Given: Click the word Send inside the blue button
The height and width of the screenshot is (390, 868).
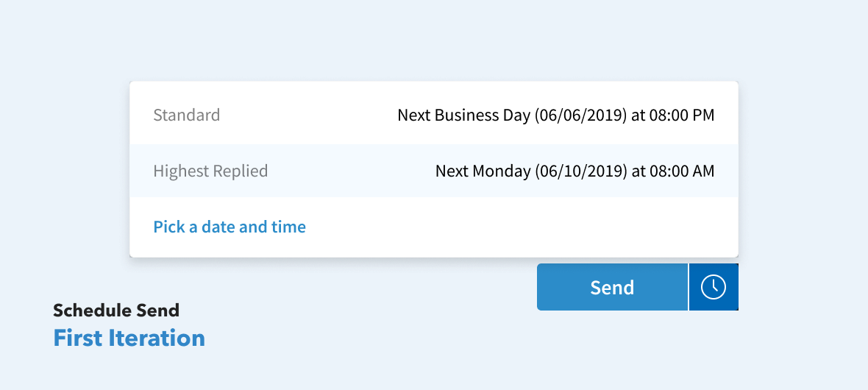Looking at the screenshot, I should coord(612,288).
